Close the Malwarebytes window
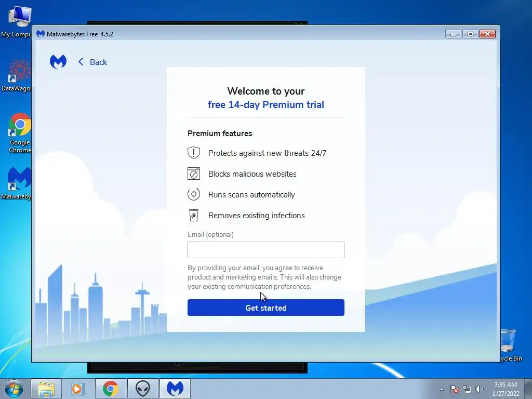This screenshot has width=532, height=399. pyautogui.click(x=487, y=34)
